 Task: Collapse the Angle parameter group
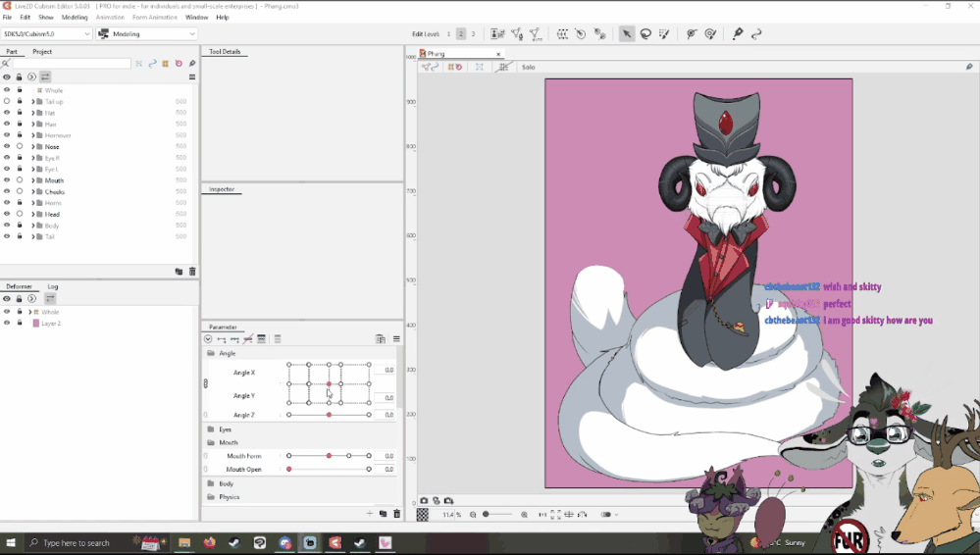point(211,353)
